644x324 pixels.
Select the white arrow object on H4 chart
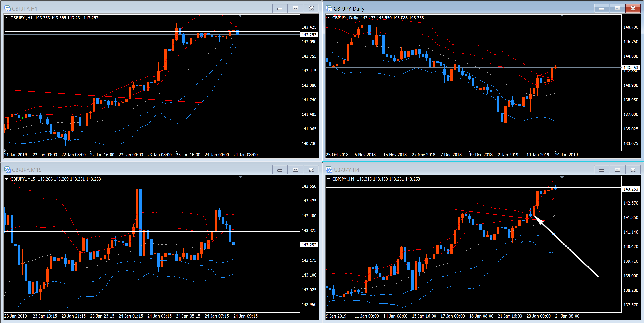click(570, 250)
